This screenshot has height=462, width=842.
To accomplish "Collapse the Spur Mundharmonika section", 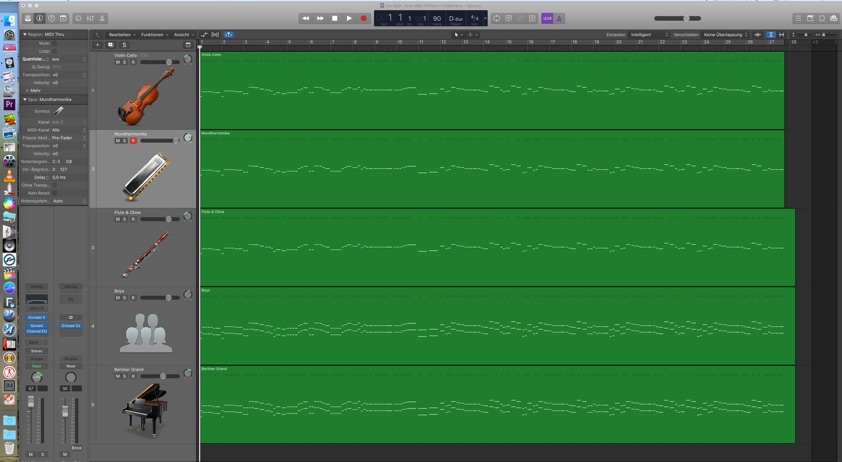I will coord(24,99).
